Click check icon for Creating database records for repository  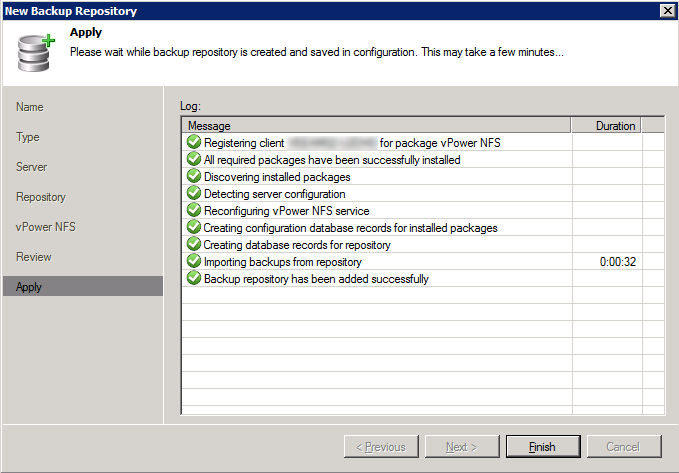pyautogui.click(x=194, y=245)
